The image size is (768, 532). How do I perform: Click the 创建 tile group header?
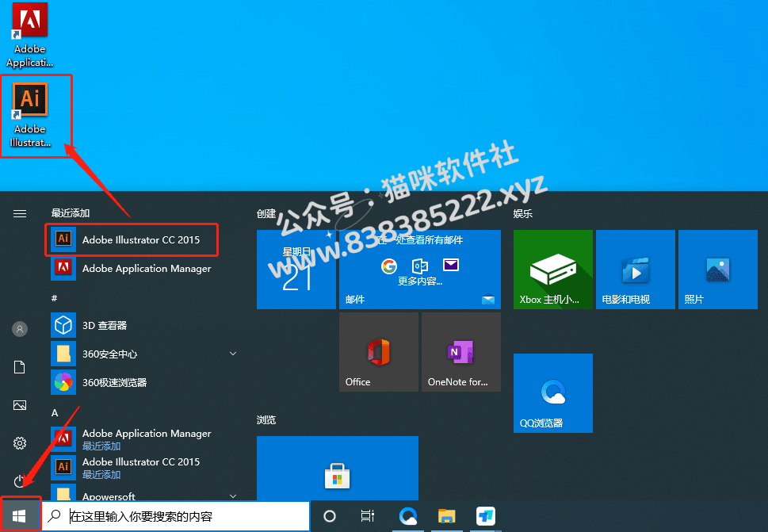pos(266,213)
